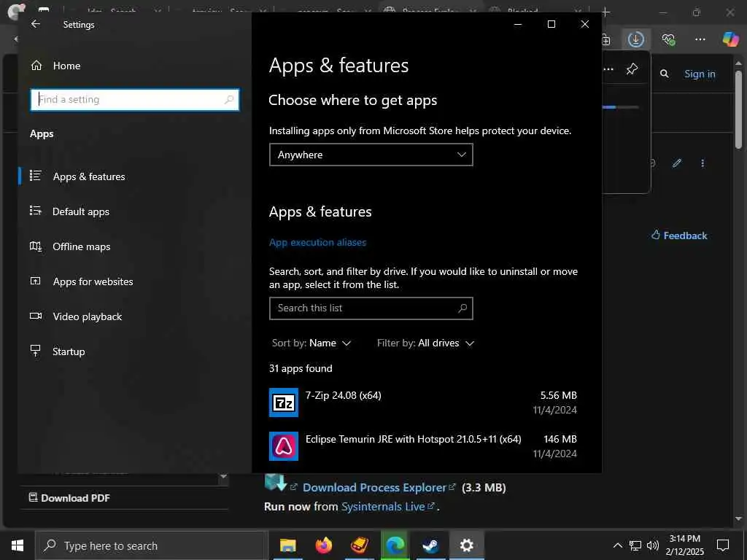Change Filter by All drives dropdown

(x=425, y=343)
